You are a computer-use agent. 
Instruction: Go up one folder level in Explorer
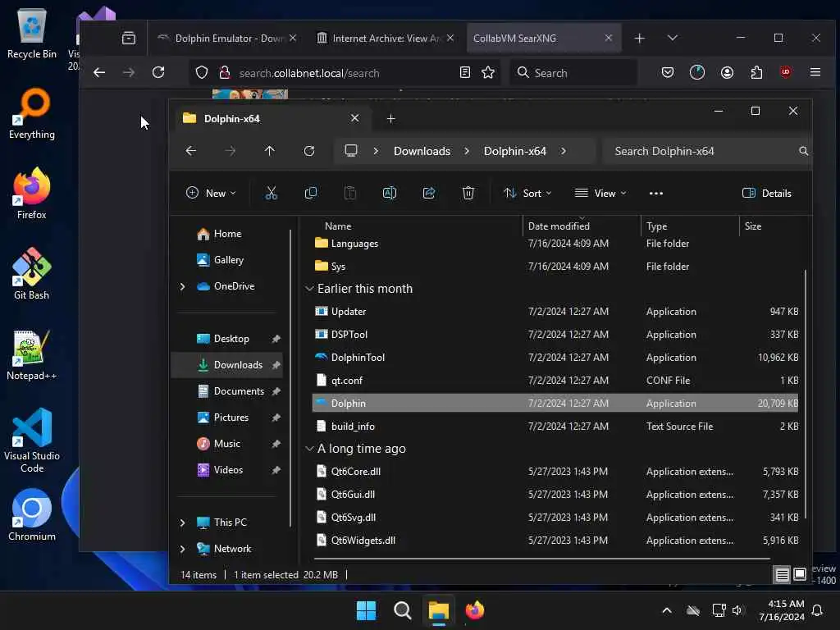click(x=269, y=151)
